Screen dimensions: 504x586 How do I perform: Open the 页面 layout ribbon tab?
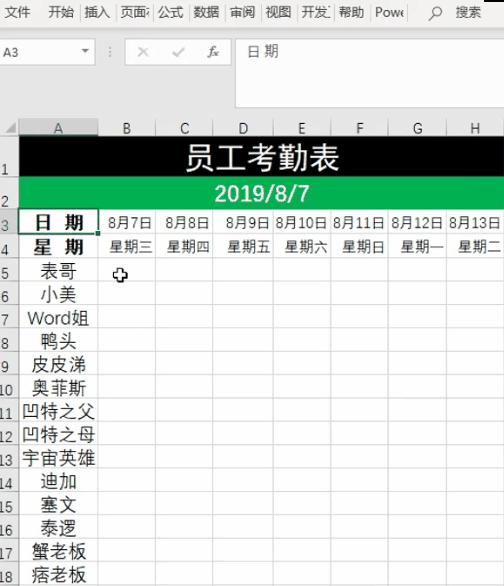[134, 12]
